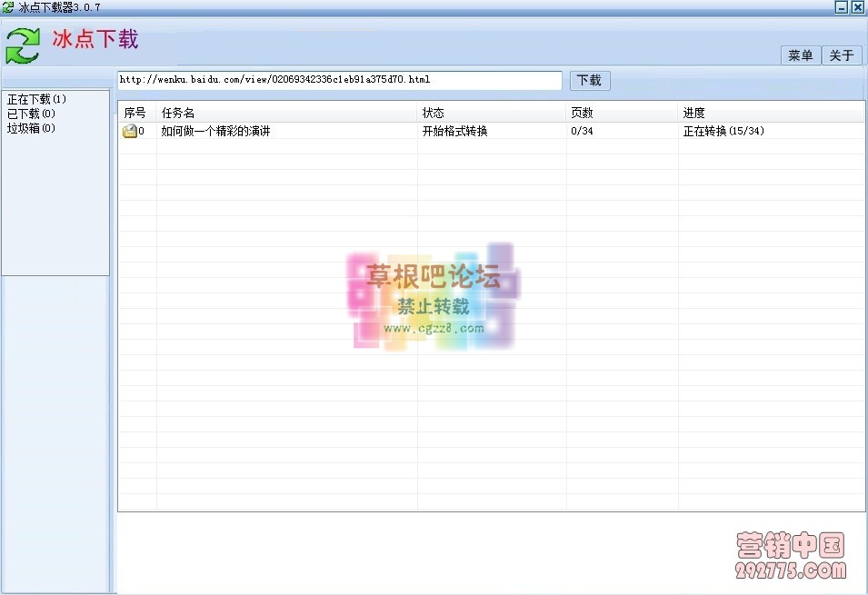Open the 菜单 menu
868x595 pixels.
(x=801, y=55)
